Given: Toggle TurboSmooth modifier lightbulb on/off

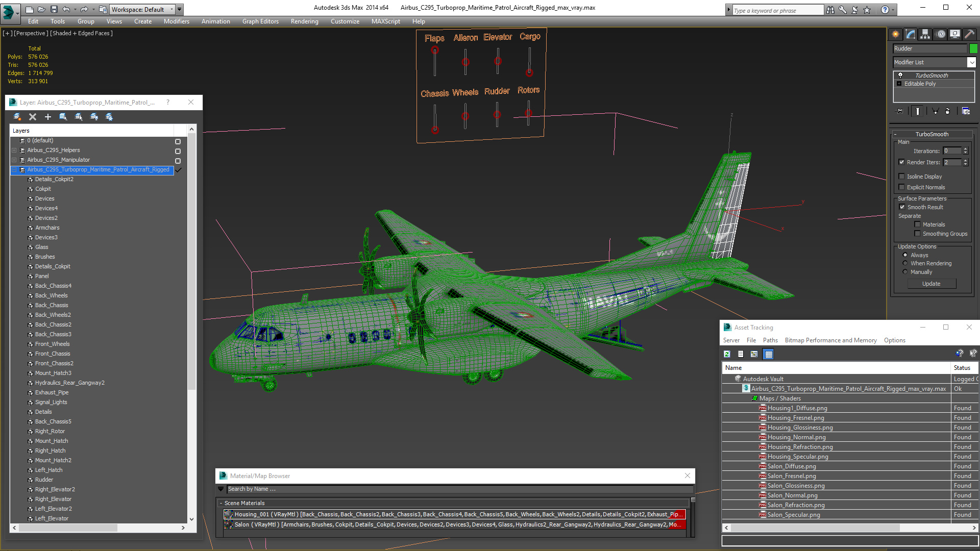Looking at the screenshot, I should (x=900, y=75).
